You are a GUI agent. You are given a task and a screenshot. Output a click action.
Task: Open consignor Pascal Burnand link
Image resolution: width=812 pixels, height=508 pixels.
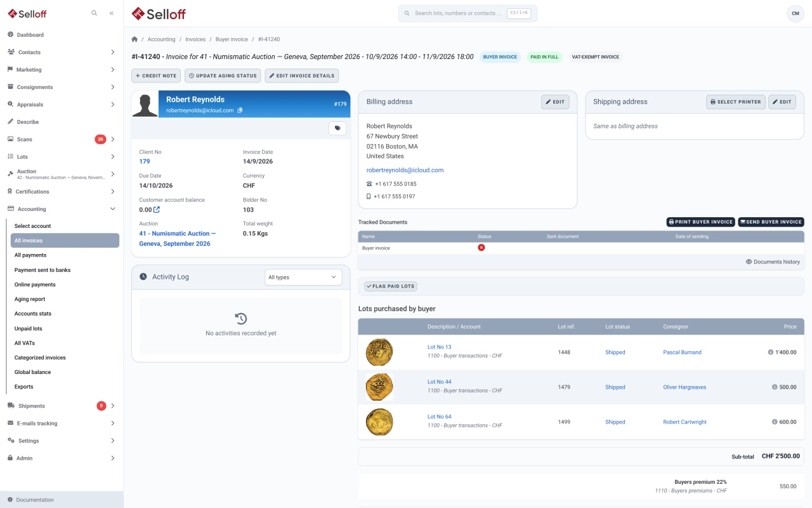click(682, 352)
